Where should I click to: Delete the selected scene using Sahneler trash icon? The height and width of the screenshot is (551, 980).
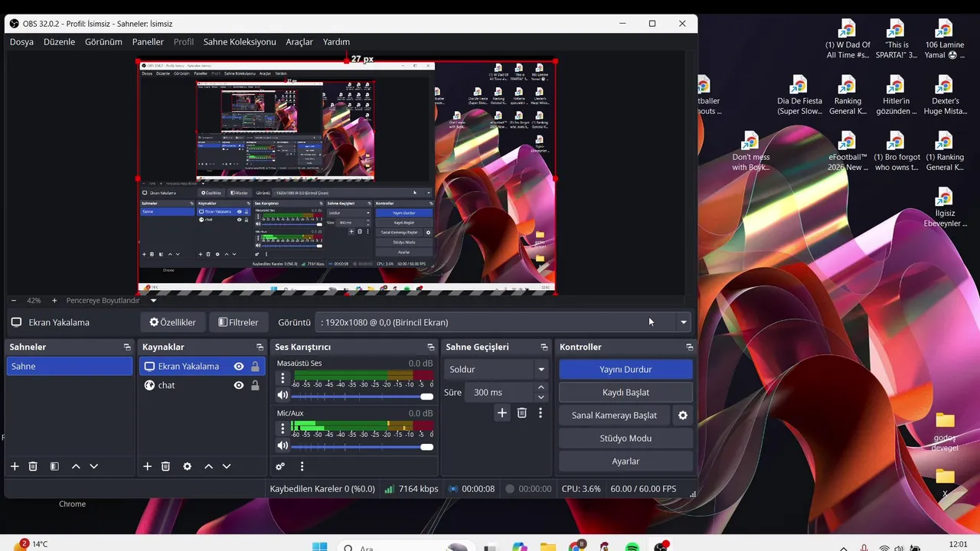point(33,466)
